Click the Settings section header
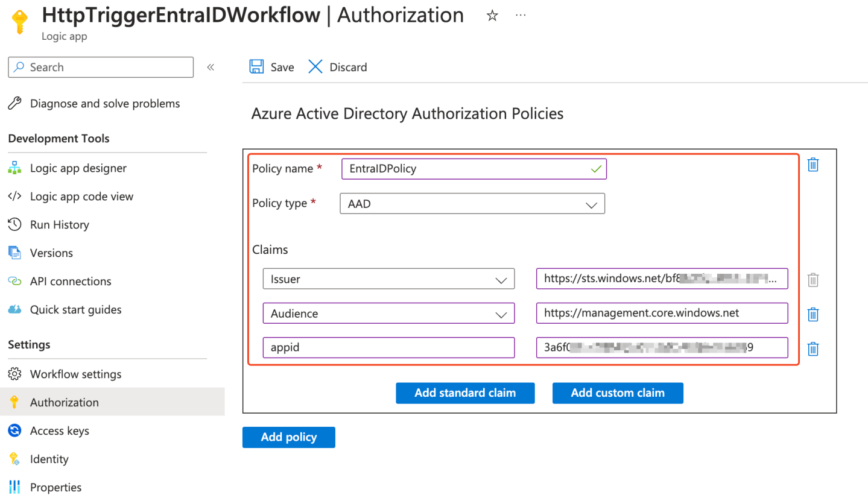Image resolution: width=868 pixels, height=498 pixels. (29, 345)
